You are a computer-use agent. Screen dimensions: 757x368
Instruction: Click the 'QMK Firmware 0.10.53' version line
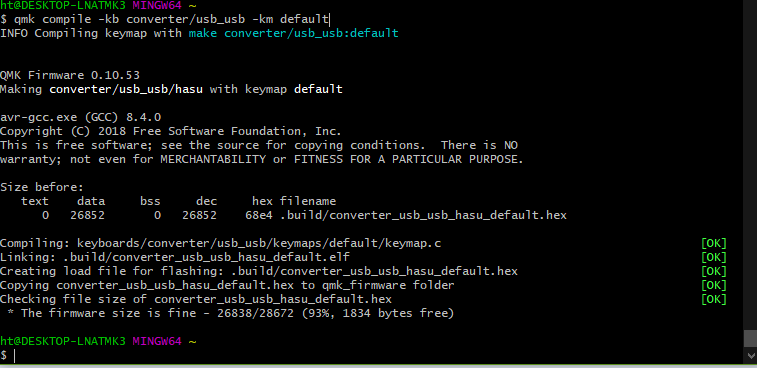pyautogui.click(x=70, y=75)
